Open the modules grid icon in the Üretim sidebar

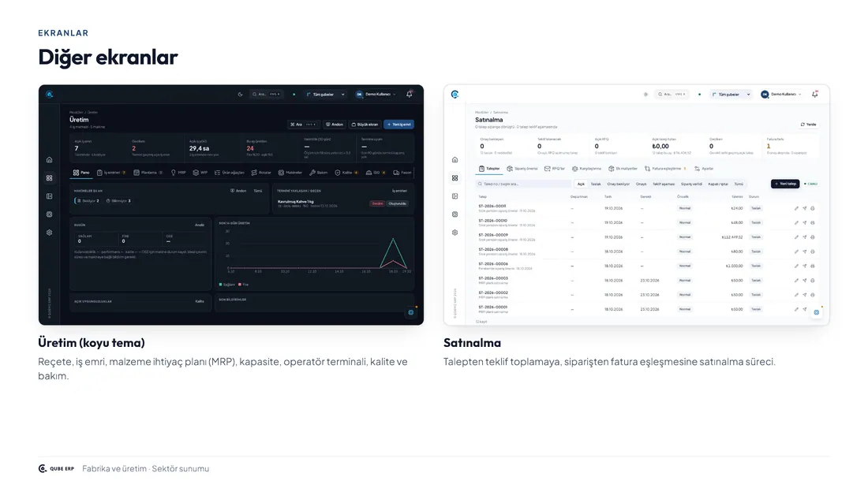[x=49, y=178]
